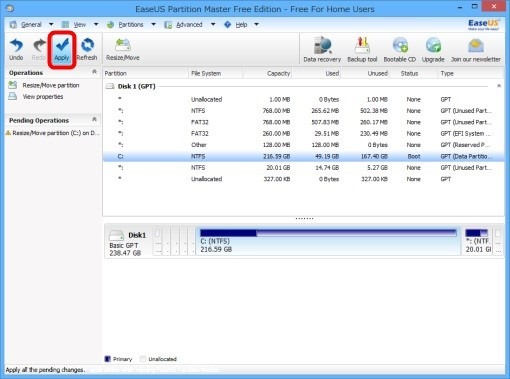Click the Upgrade icon

(433, 49)
